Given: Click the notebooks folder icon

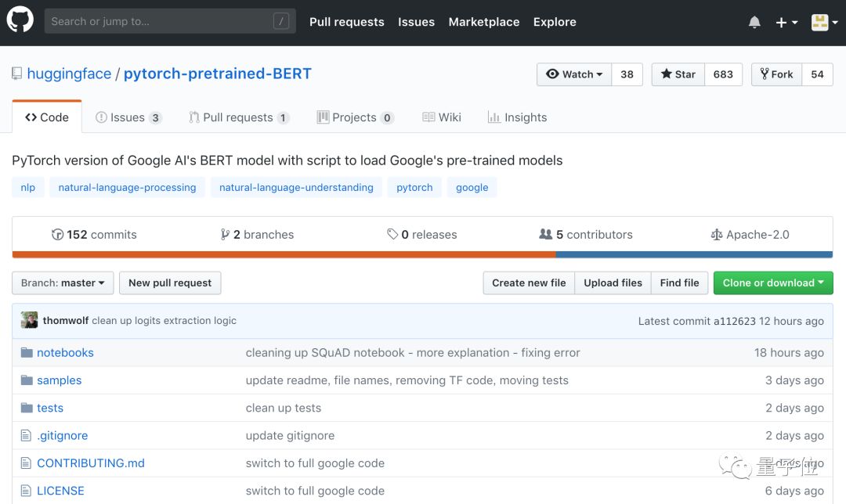Looking at the screenshot, I should pyautogui.click(x=27, y=353).
